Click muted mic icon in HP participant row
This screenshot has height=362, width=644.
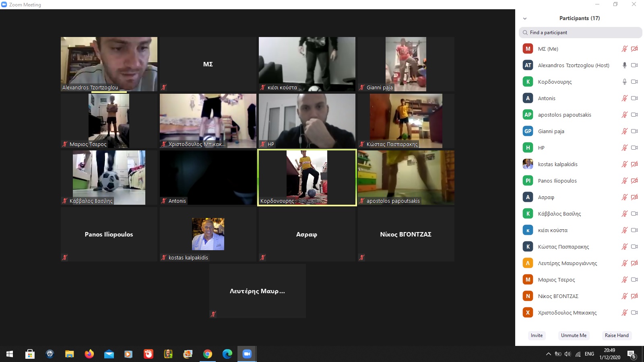tap(624, 148)
